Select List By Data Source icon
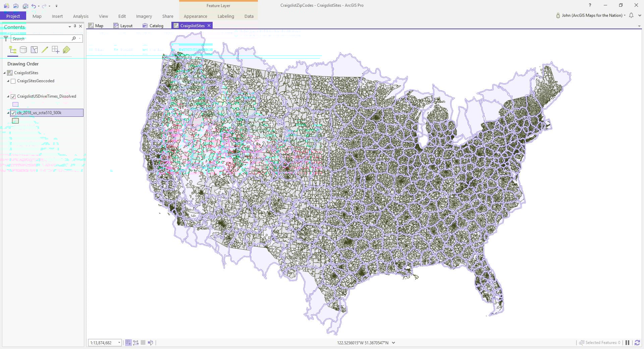This screenshot has width=644, height=349. (x=23, y=50)
